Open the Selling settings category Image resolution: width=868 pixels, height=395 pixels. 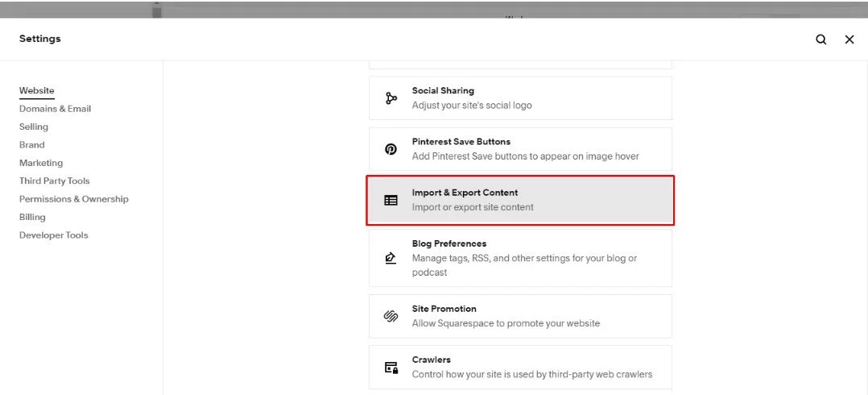(34, 127)
